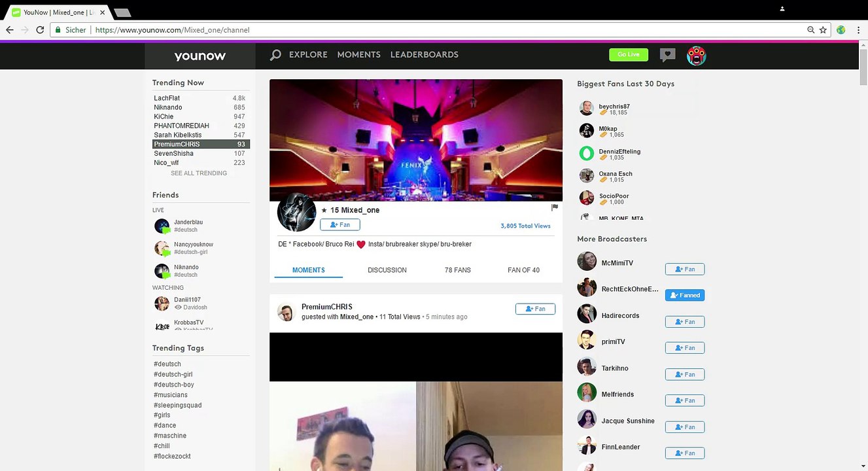Open Sarah Kibelkstis trending broadcast
Image resolution: width=868 pixels, height=471 pixels.
coord(201,135)
